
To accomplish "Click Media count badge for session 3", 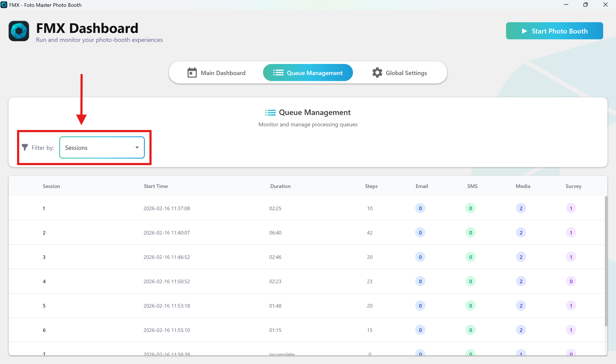I will pos(521,257).
